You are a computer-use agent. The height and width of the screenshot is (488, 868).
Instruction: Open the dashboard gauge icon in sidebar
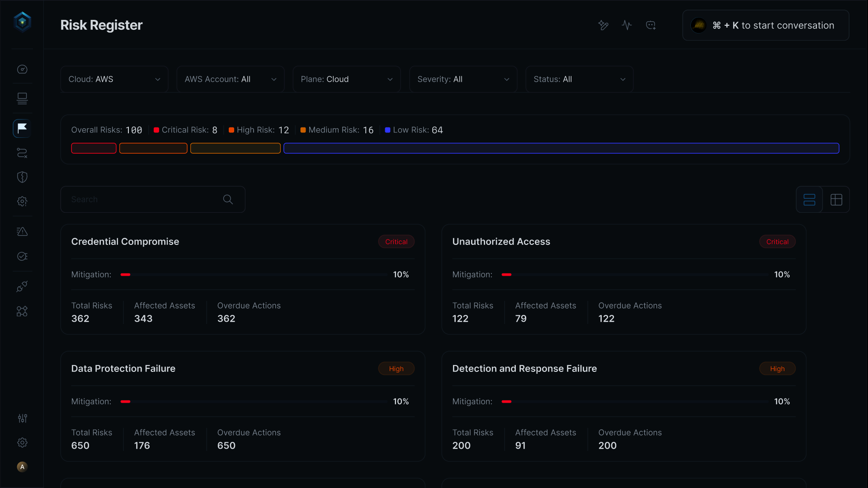coord(22,69)
